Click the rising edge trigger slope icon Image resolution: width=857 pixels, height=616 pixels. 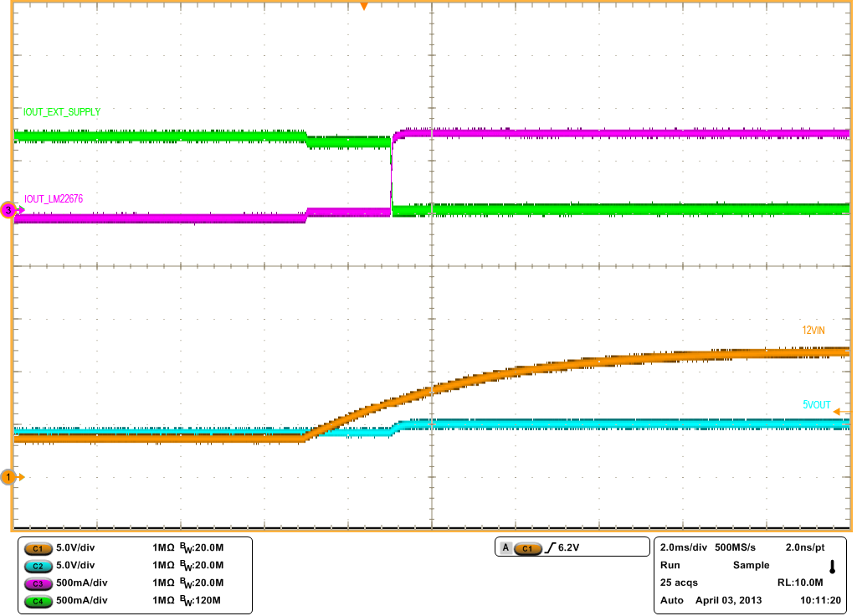tap(550, 547)
